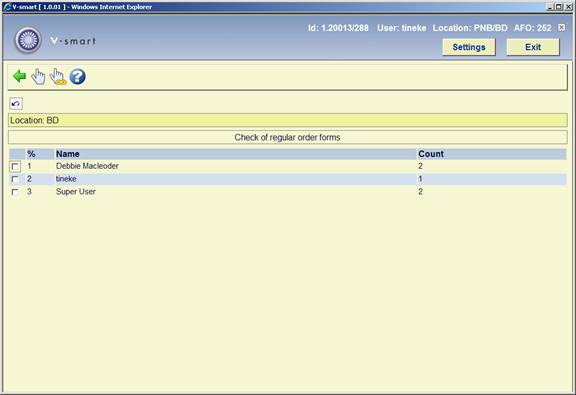This screenshot has height=395, width=576.
Task: Sort by the % column header
Action: point(31,154)
